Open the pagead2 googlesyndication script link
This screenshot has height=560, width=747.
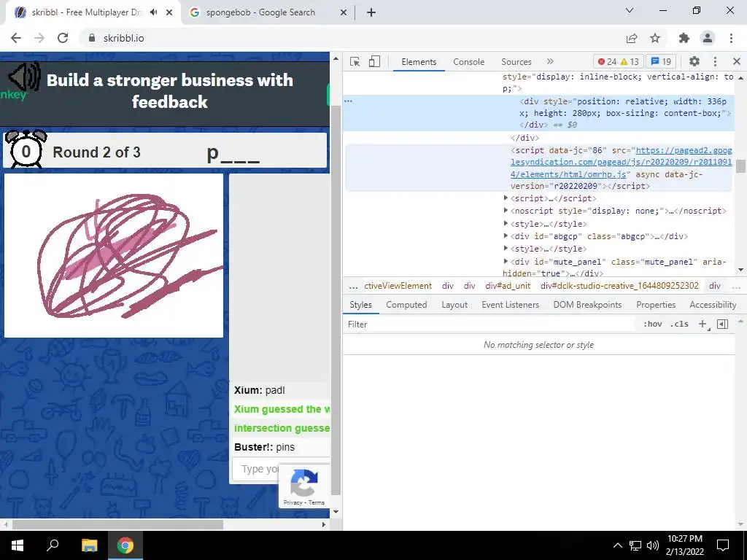(621, 163)
